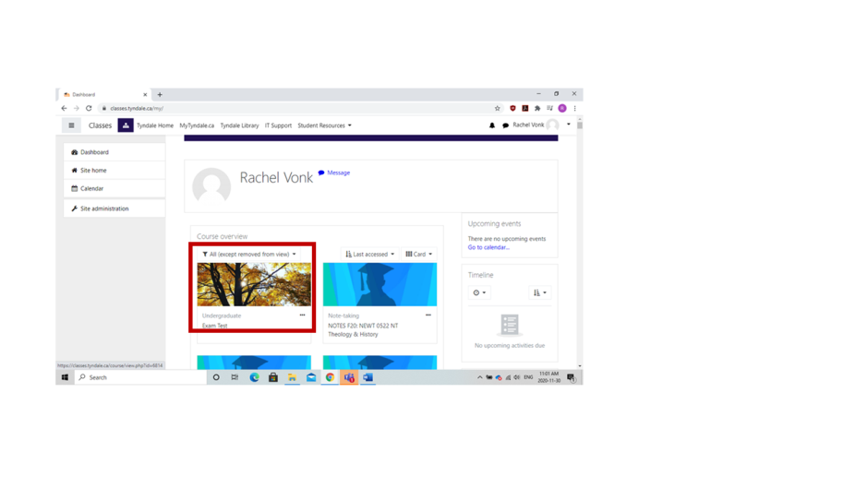Screen dimensions: 868x488
Task: Open the media control playlist icon
Action: [549, 109]
